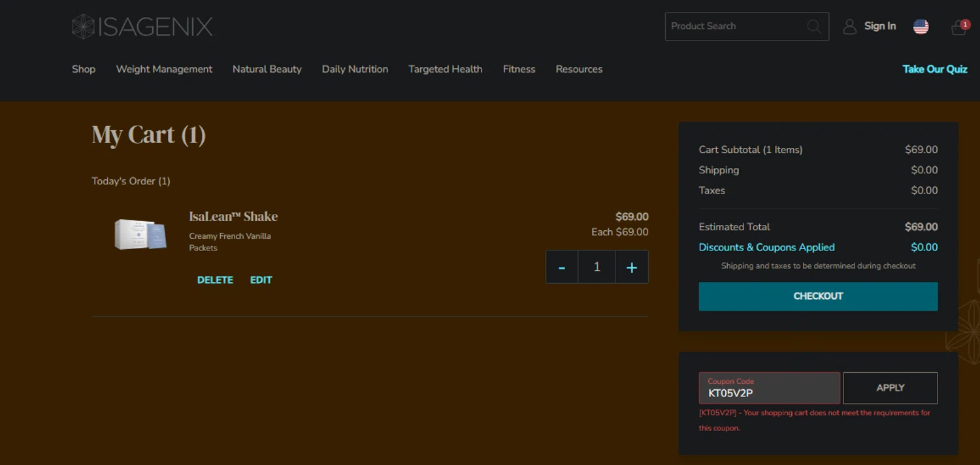Click the IsaLean Shake product thumbnail

click(x=140, y=234)
